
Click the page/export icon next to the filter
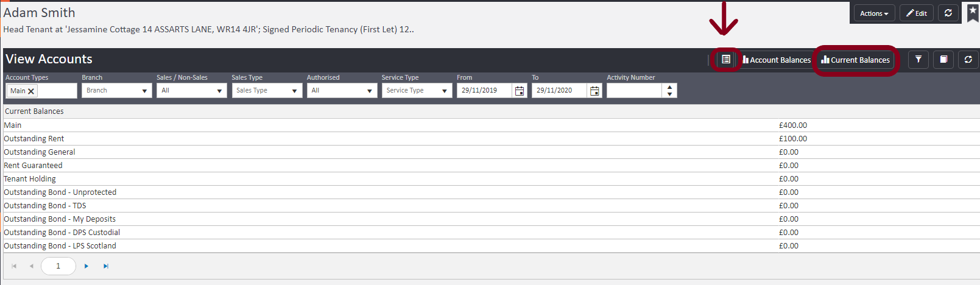coord(943,60)
